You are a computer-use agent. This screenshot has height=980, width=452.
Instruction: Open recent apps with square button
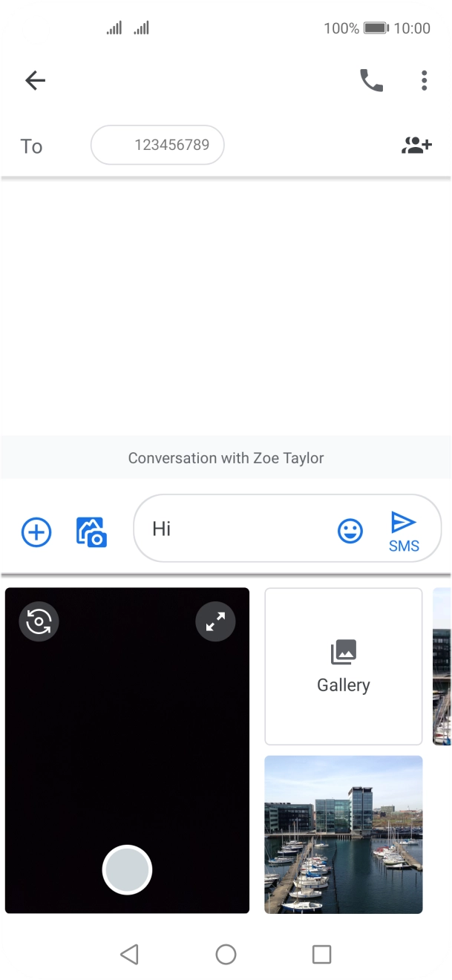tap(321, 954)
